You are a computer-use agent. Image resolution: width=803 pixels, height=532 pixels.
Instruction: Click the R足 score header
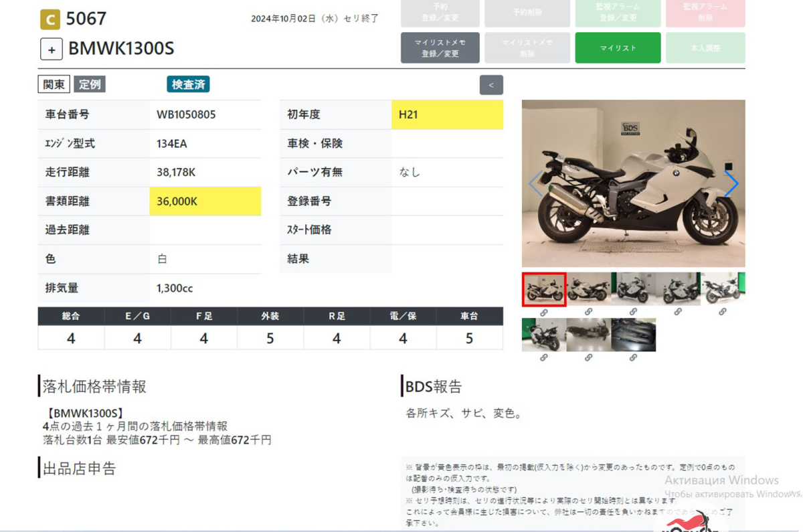click(337, 316)
